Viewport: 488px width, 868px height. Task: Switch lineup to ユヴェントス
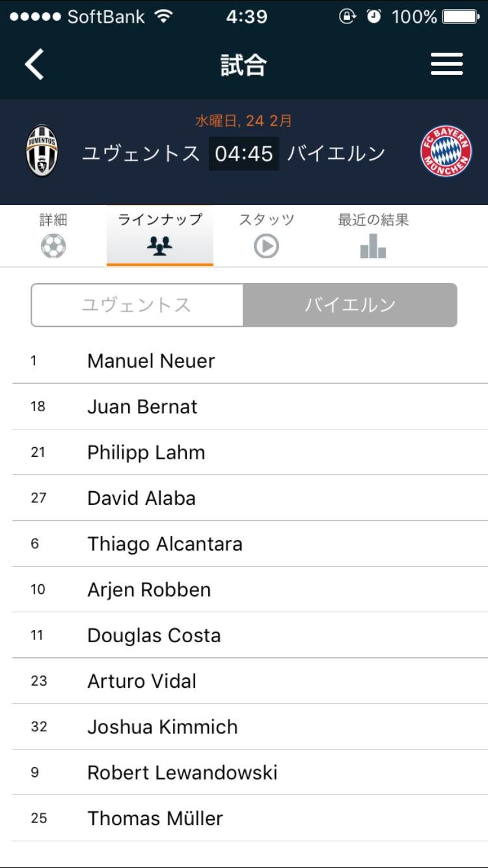click(137, 305)
